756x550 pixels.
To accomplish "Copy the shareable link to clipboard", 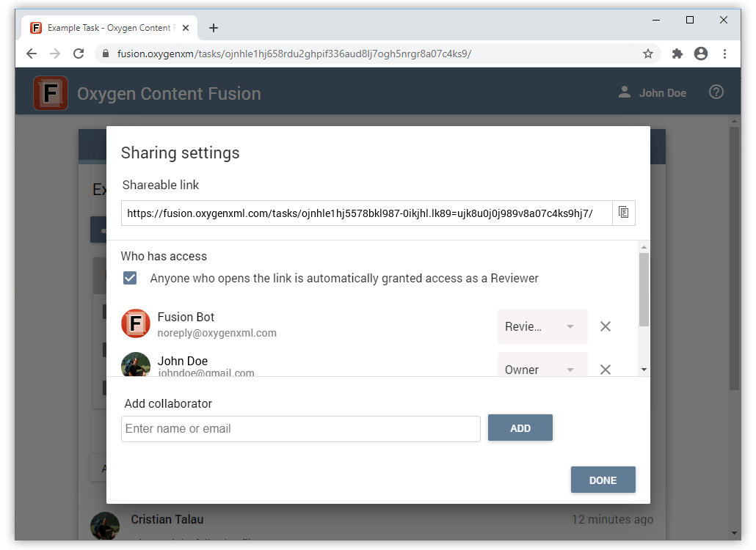I will pyautogui.click(x=623, y=213).
